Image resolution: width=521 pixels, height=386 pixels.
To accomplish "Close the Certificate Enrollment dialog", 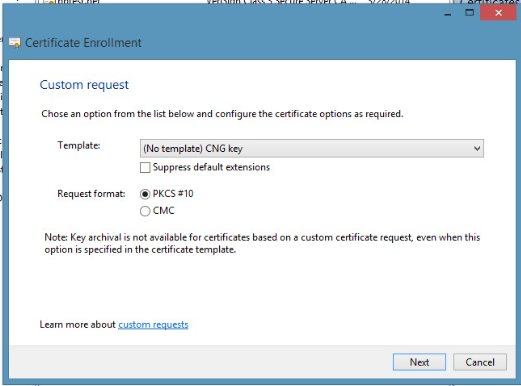I will (498, 13).
